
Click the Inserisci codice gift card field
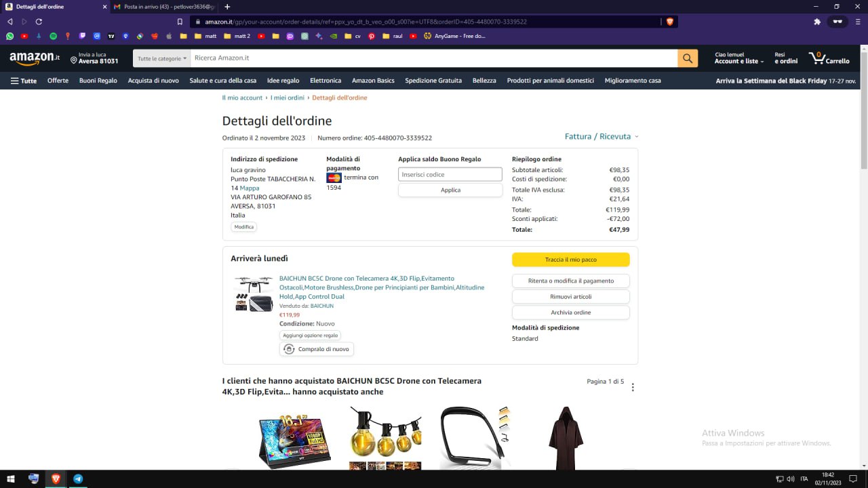point(450,174)
